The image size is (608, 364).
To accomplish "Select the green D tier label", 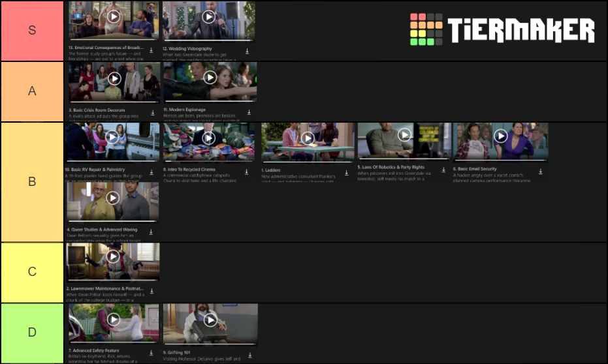I will (32, 333).
